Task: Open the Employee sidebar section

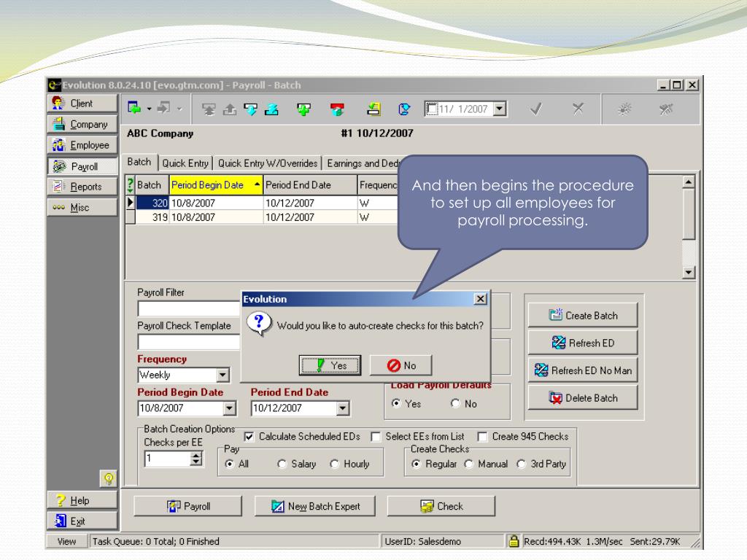Action: pos(82,145)
